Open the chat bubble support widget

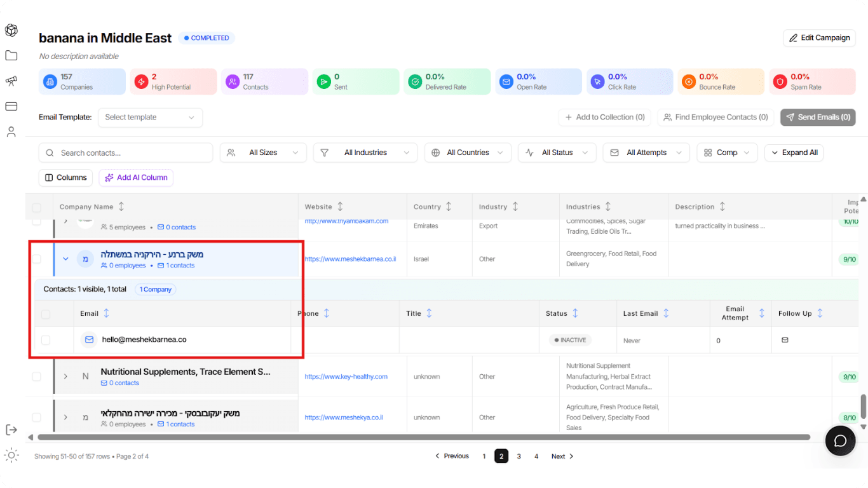pyautogui.click(x=840, y=441)
